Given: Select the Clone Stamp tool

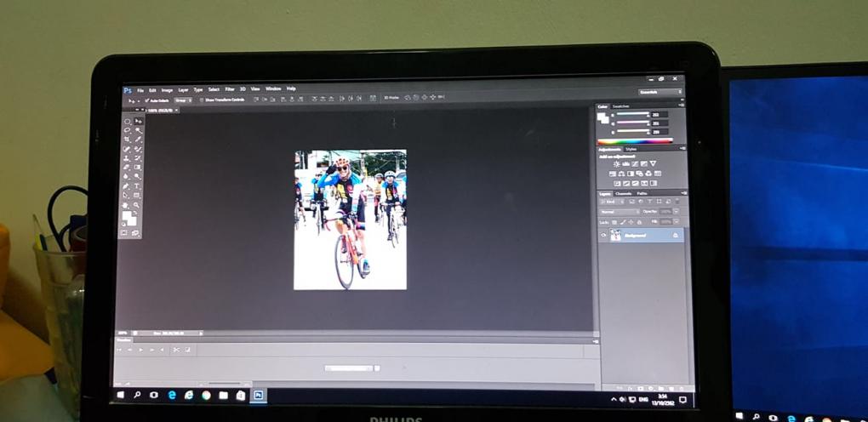Looking at the screenshot, I should pyautogui.click(x=128, y=158).
